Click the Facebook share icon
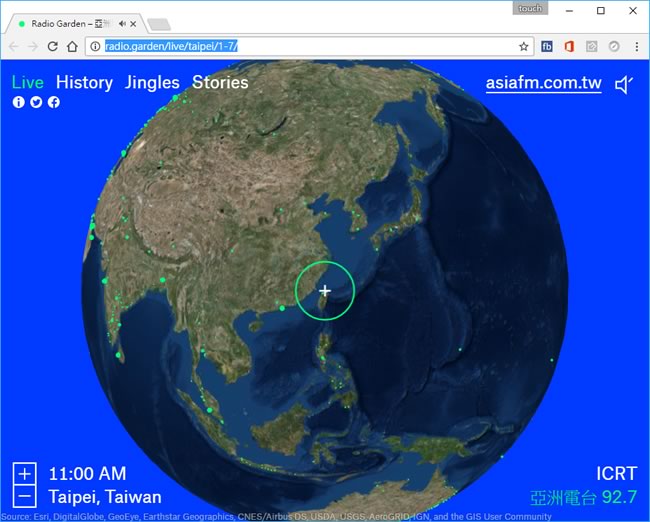Image resolution: width=650 pixels, height=522 pixels. [x=54, y=103]
